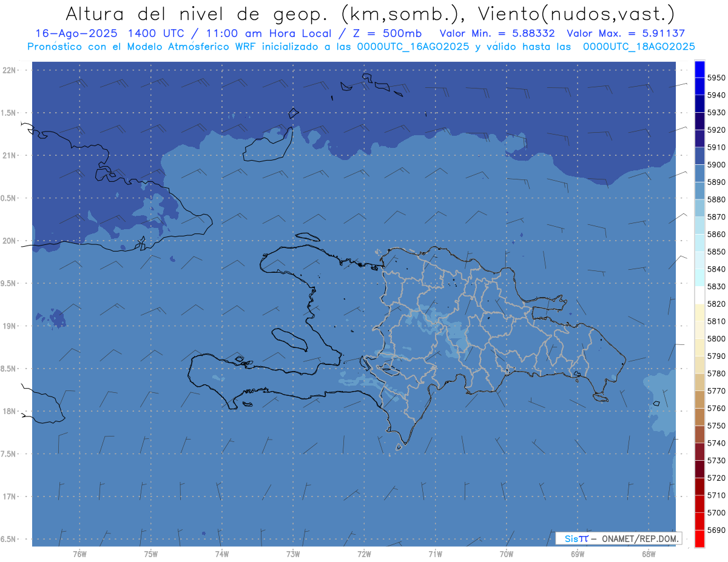The image size is (728, 562).
Task: Click the '5800' colorbar label
Action: (x=716, y=339)
